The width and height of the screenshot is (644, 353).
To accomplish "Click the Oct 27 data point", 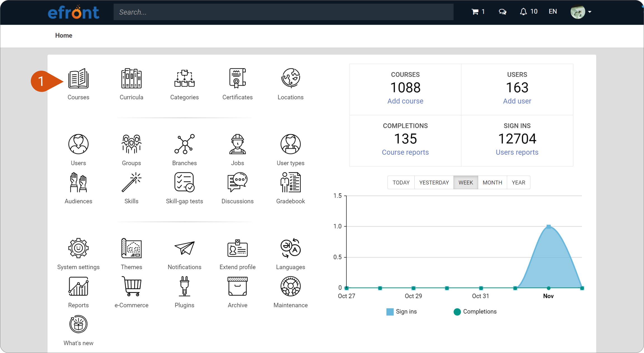I will click(347, 288).
